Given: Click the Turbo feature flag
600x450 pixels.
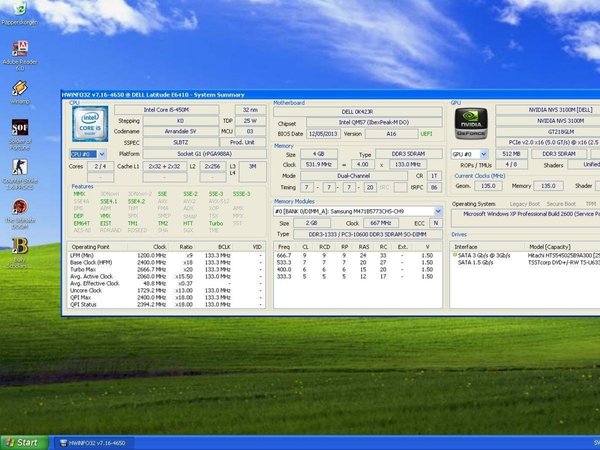Looking at the screenshot, I should (x=216, y=223).
